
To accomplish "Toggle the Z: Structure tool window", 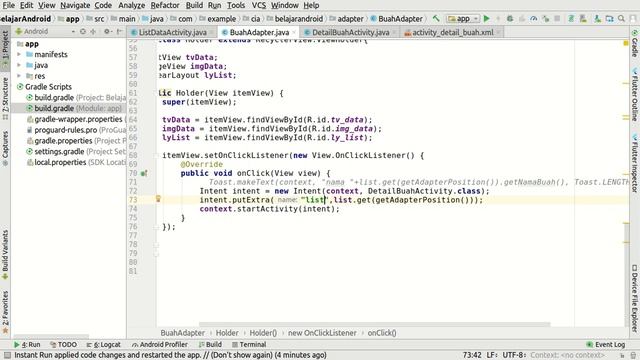I will click(5, 98).
